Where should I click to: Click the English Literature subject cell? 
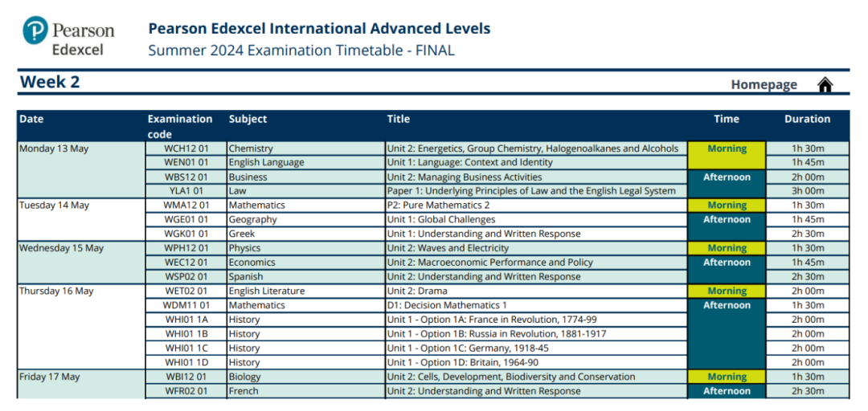point(306,291)
